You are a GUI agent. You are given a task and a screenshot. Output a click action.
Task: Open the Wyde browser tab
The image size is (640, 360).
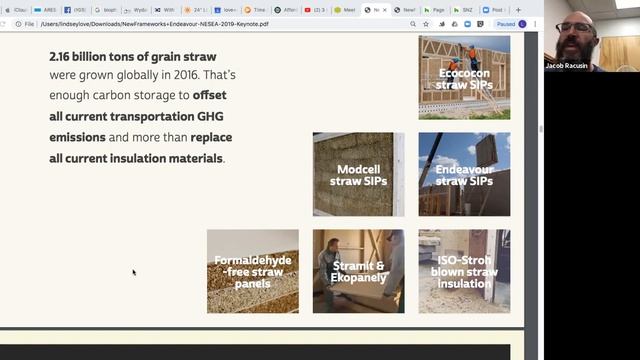(135, 10)
